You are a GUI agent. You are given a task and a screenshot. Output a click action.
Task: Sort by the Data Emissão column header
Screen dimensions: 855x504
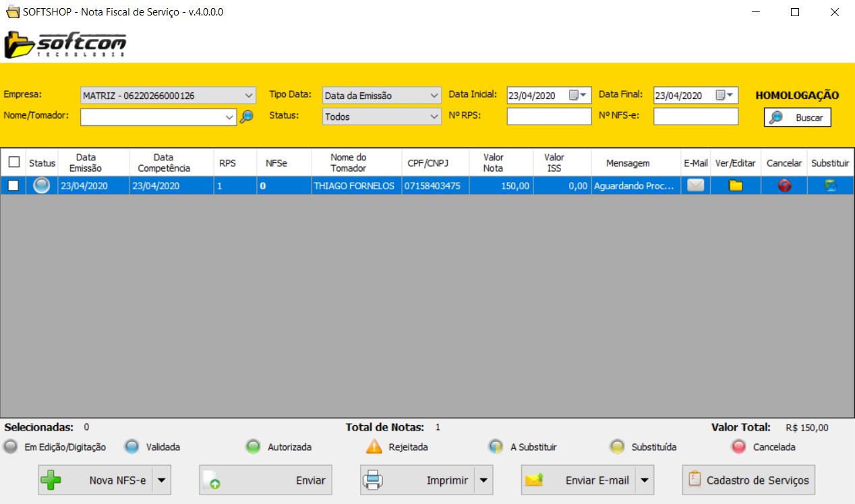pos(85,162)
